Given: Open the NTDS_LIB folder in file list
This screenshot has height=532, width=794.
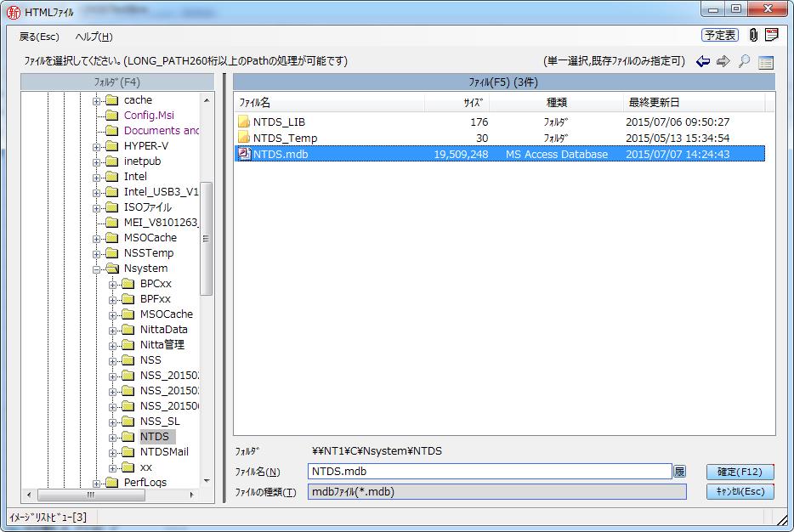Looking at the screenshot, I should point(279,122).
